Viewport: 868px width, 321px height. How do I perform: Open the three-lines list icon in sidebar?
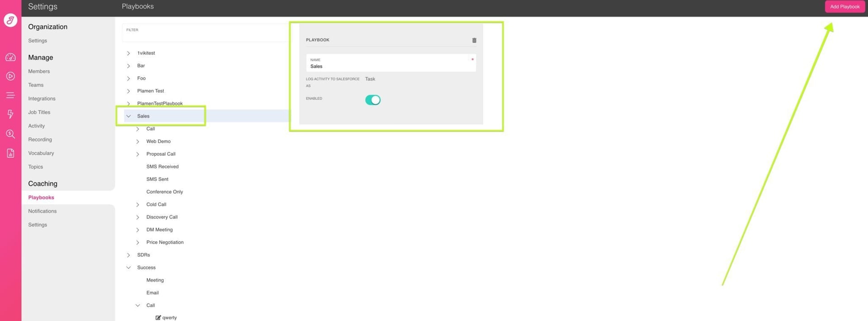pos(10,95)
